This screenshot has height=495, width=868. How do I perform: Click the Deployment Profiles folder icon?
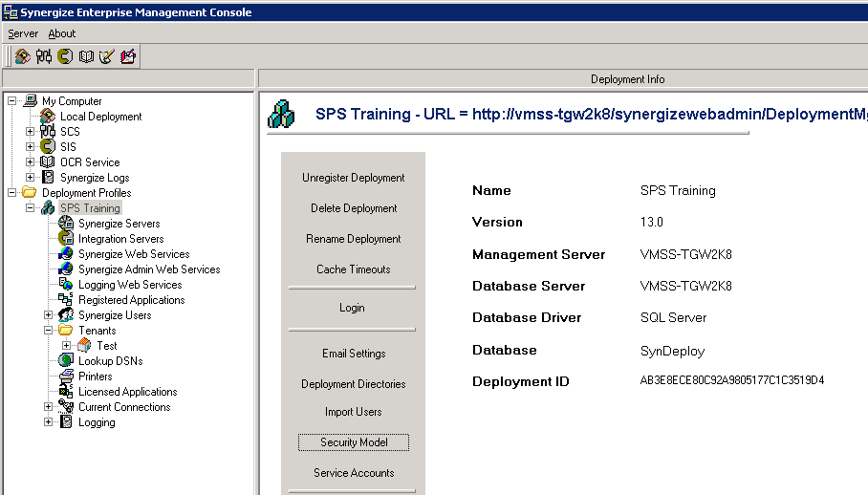pos(30,192)
